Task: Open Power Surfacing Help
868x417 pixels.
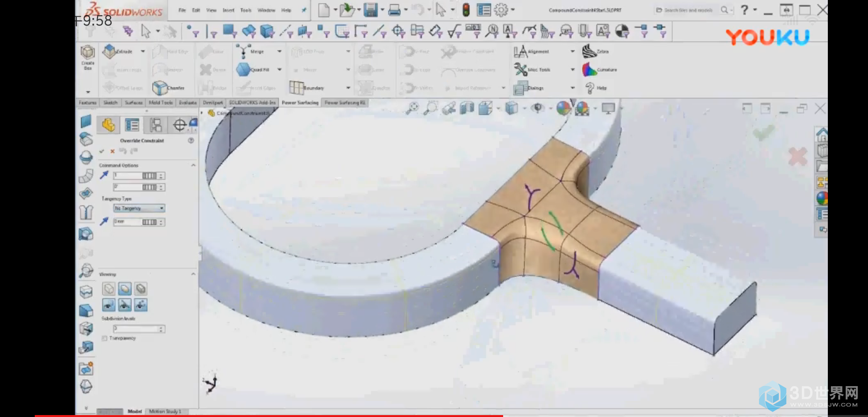Action: click(x=596, y=88)
